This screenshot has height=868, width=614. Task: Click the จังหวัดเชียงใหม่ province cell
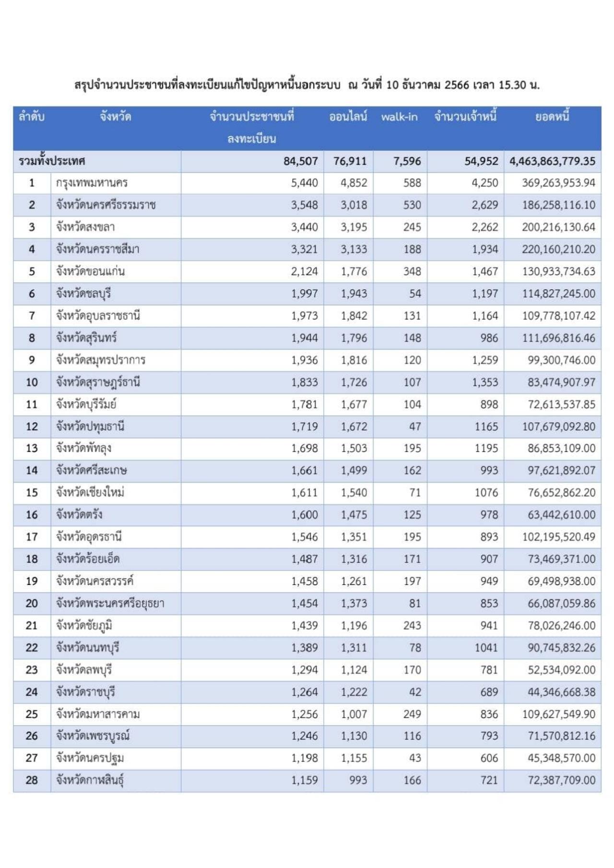click(x=90, y=493)
